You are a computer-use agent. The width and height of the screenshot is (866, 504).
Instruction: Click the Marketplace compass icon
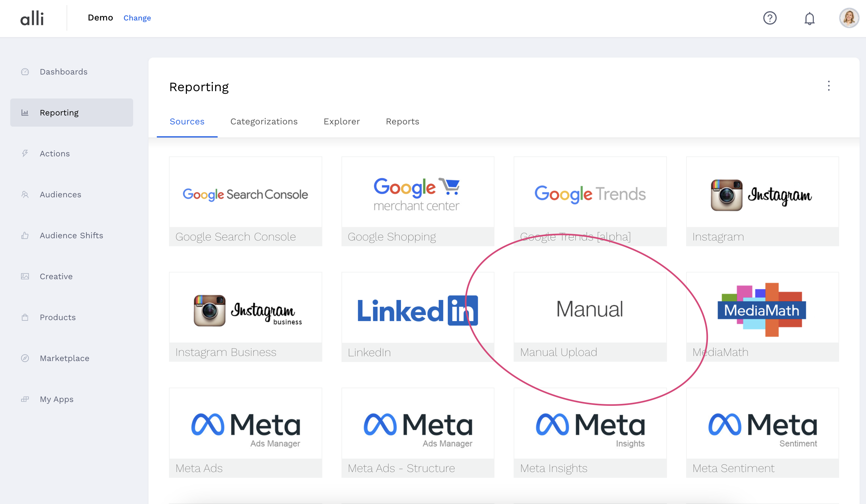25,358
